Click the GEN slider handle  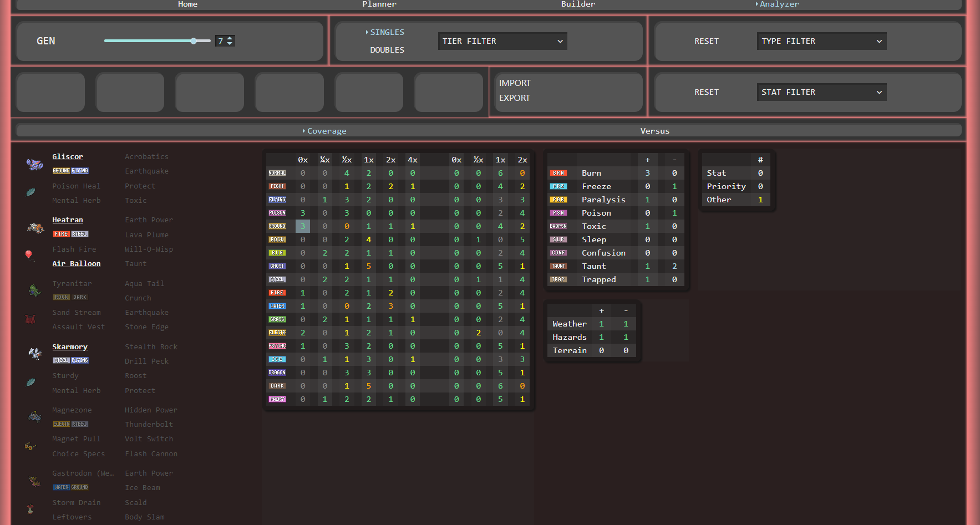194,41
